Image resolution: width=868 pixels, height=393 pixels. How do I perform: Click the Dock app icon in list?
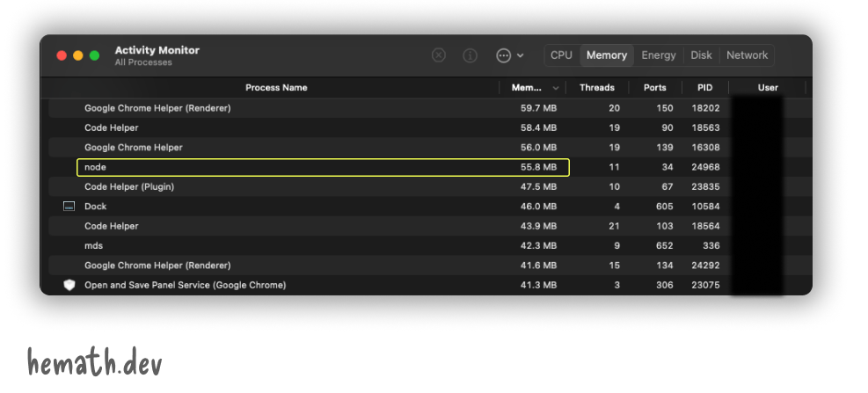69,207
